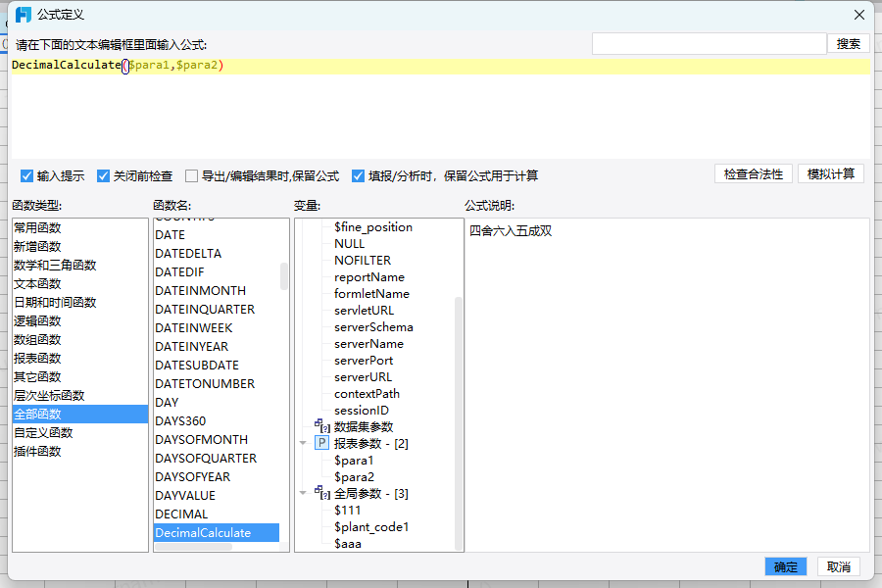
Task: Cancel with the 取消 button
Action: pyautogui.click(x=838, y=566)
